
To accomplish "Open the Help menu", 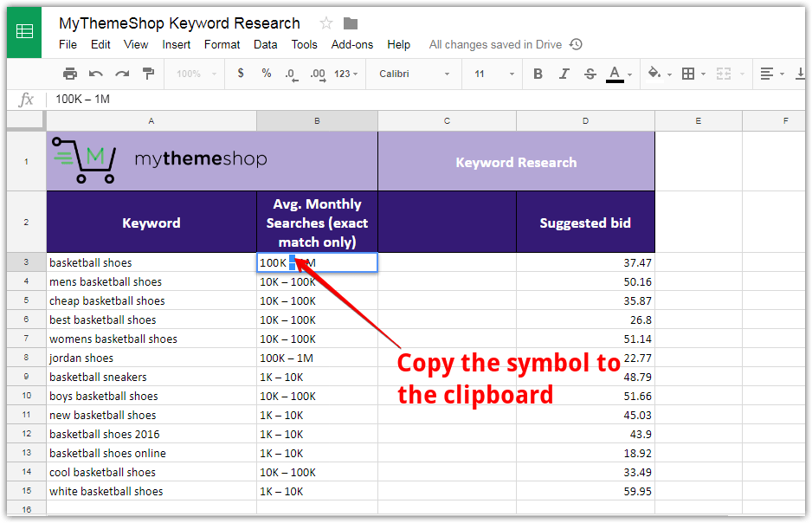I will point(399,44).
